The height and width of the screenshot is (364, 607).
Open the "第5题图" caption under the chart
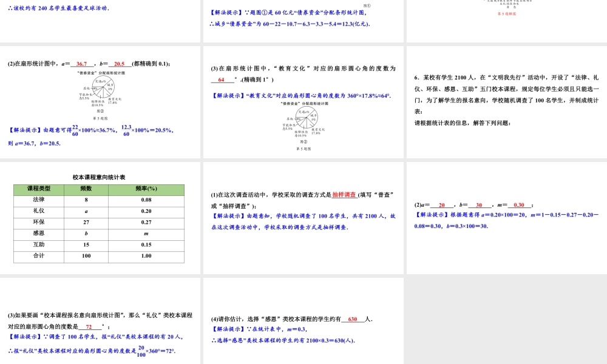coord(101,117)
